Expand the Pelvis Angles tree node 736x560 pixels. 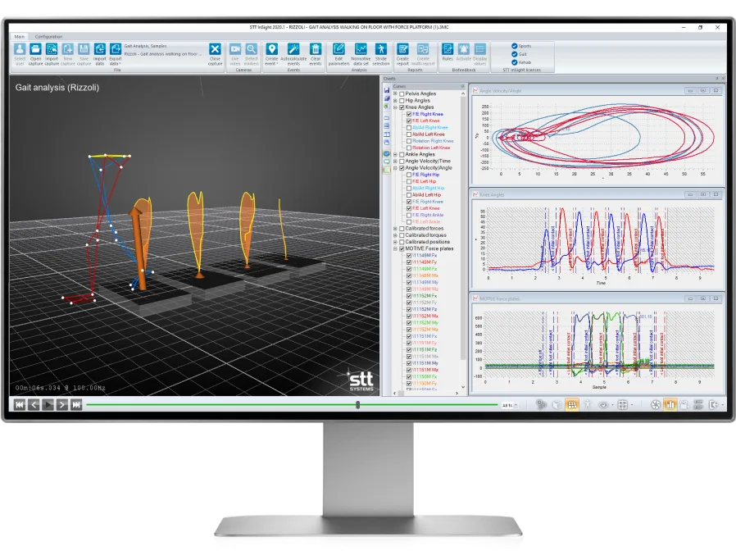[395, 94]
